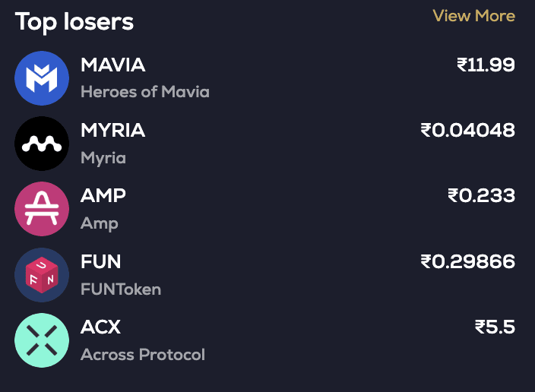Select the MAVIA ticker name
Screen dimensions: 535x392
[112, 65]
